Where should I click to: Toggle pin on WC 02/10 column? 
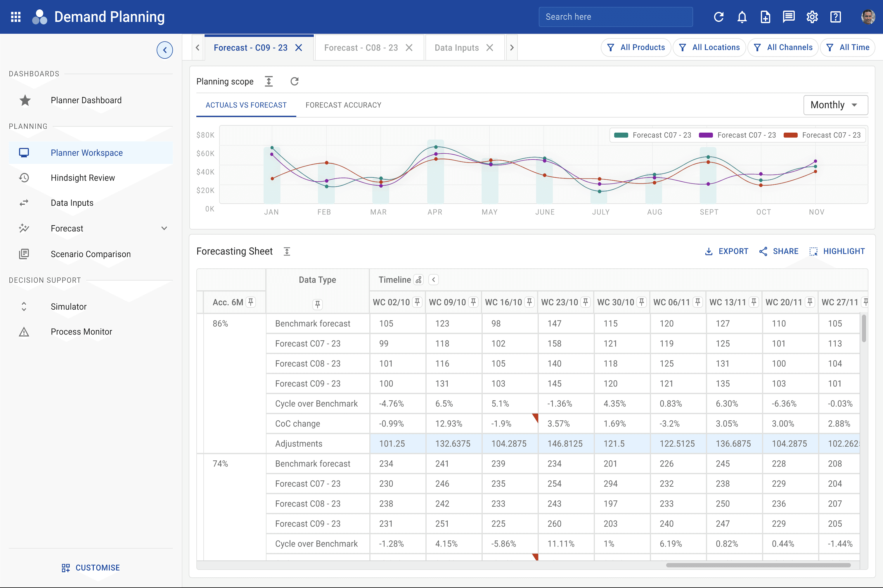click(417, 302)
